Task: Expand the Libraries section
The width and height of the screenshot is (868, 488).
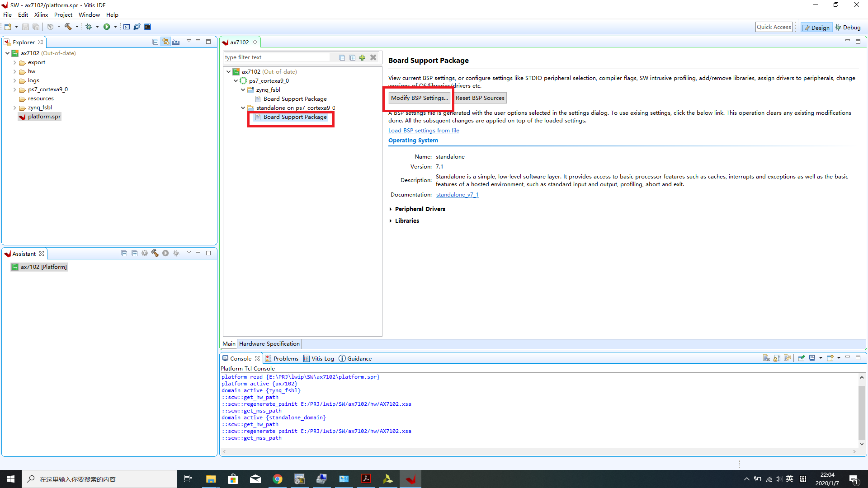Action: pyautogui.click(x=392, y=221)
